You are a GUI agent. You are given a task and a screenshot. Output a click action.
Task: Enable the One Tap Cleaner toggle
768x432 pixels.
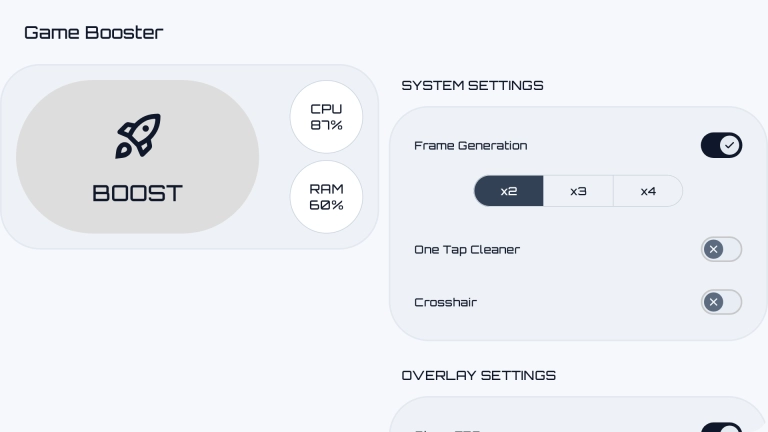coord(721,249)
